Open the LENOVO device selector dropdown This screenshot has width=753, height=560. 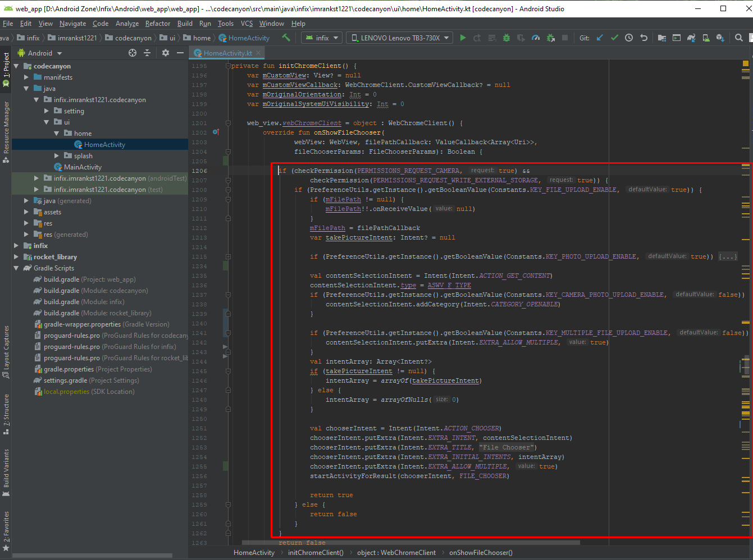pos(400,38)
